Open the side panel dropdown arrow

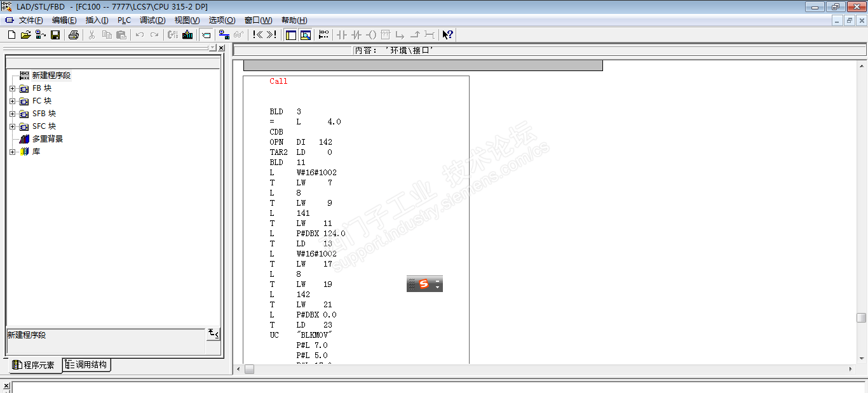pos(213,48)
